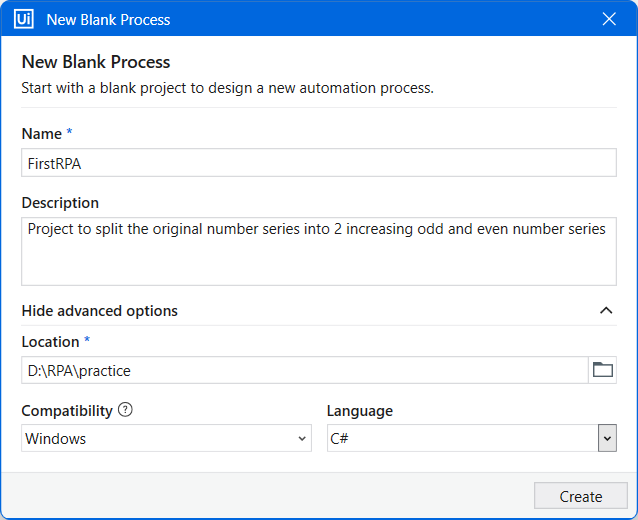Image resolution: width=638 pixels, height=520 pixels.
Task: Collapse advanced options using the chevron arrow
Action: click(606, 311)
